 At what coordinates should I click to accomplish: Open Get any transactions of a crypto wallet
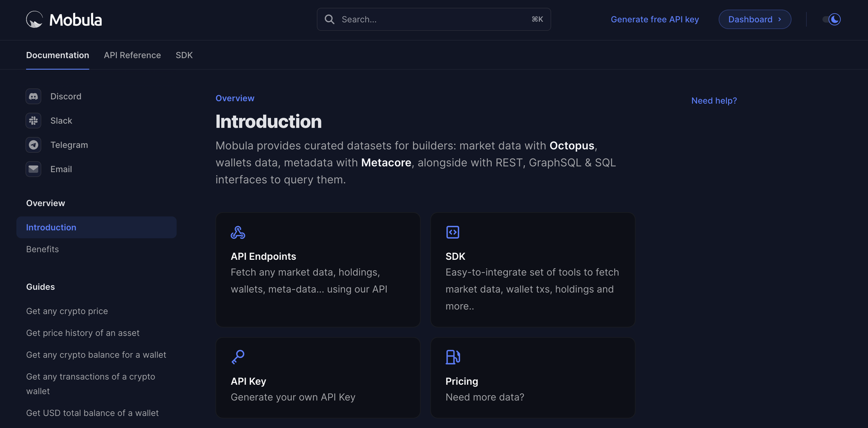[90, 384]
